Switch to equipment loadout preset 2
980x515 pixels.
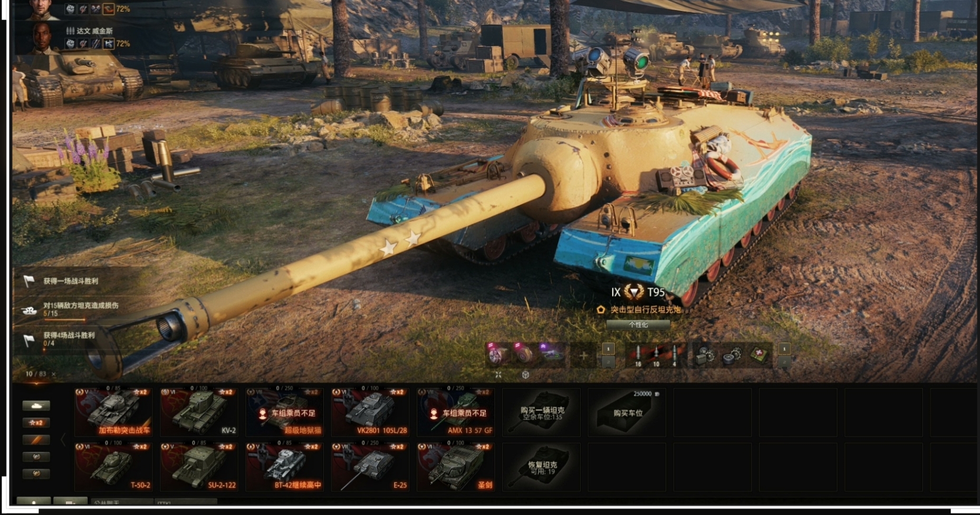pos(608,362)
